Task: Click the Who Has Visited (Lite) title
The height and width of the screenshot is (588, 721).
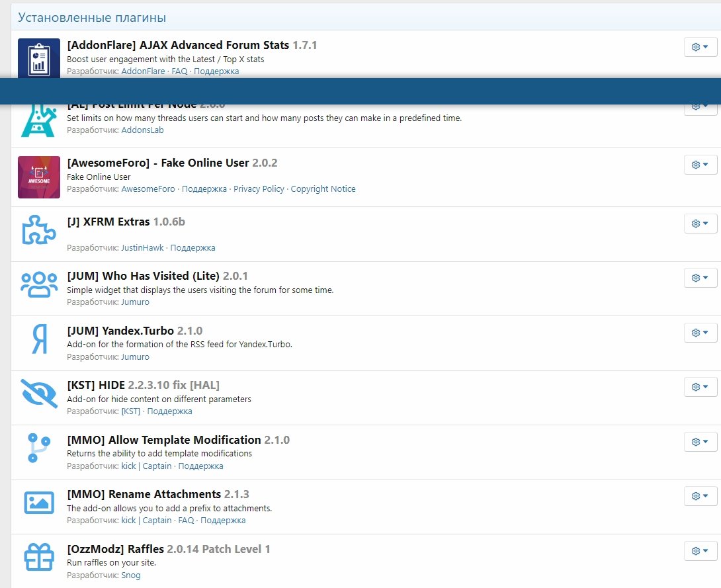Action: [x=144, y=276]
